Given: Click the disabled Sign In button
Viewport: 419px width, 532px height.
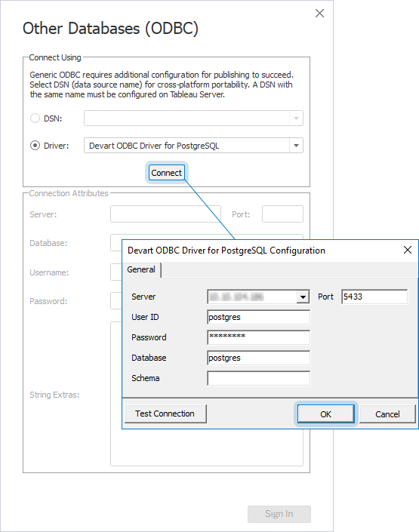Looking at the screenshot, I should (x=279, y=514).
